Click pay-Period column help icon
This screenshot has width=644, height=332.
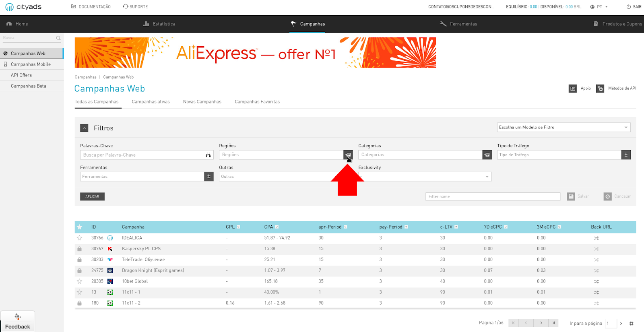pyautogui.click(x=406, y=227)
